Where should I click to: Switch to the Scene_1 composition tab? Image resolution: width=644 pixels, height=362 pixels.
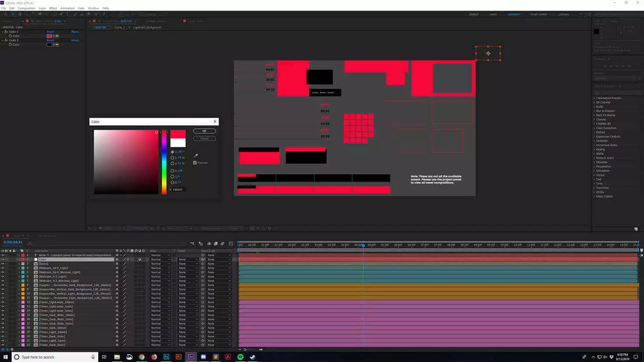[119, 28]
